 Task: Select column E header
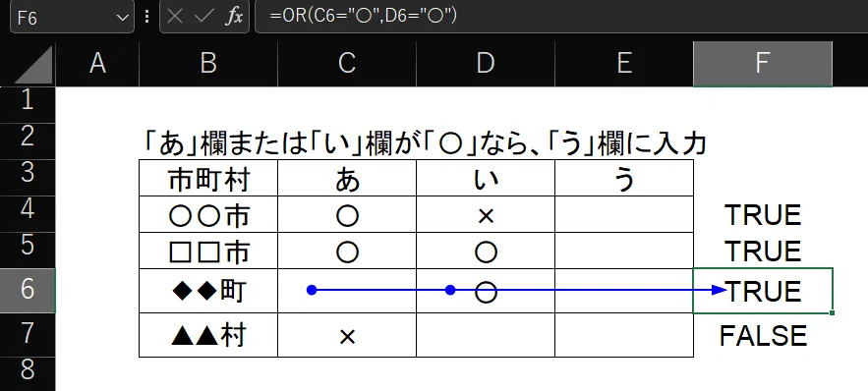624,64
